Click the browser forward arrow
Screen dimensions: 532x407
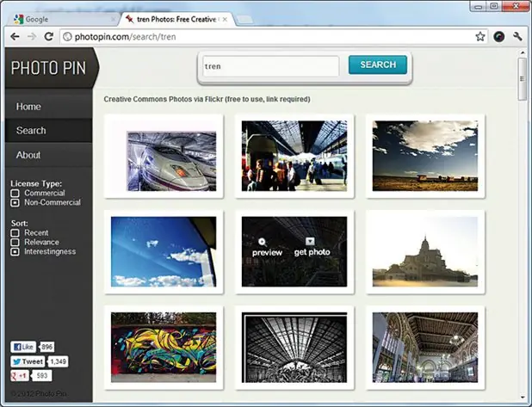pyautogui.click(x=32, y=37)
